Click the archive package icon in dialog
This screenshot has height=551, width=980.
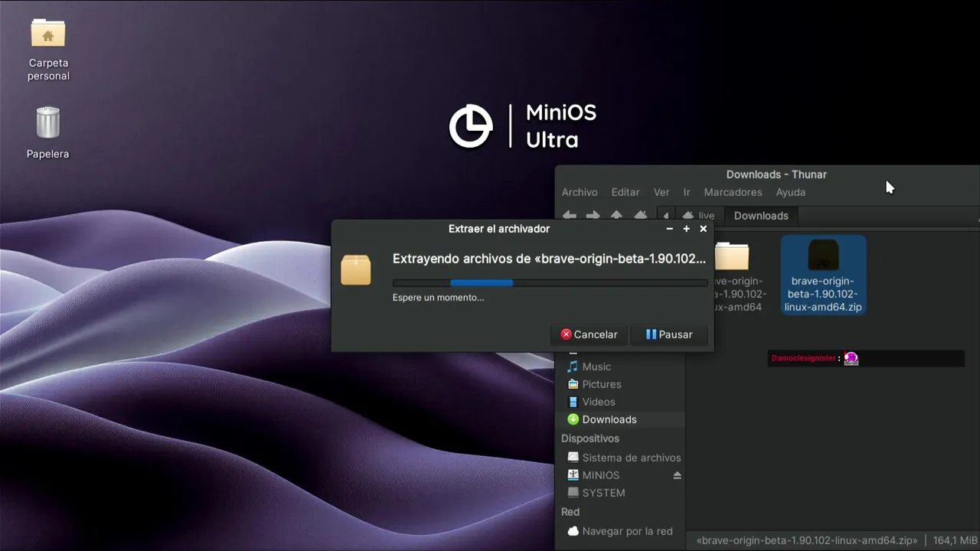(x=356, y=269)
